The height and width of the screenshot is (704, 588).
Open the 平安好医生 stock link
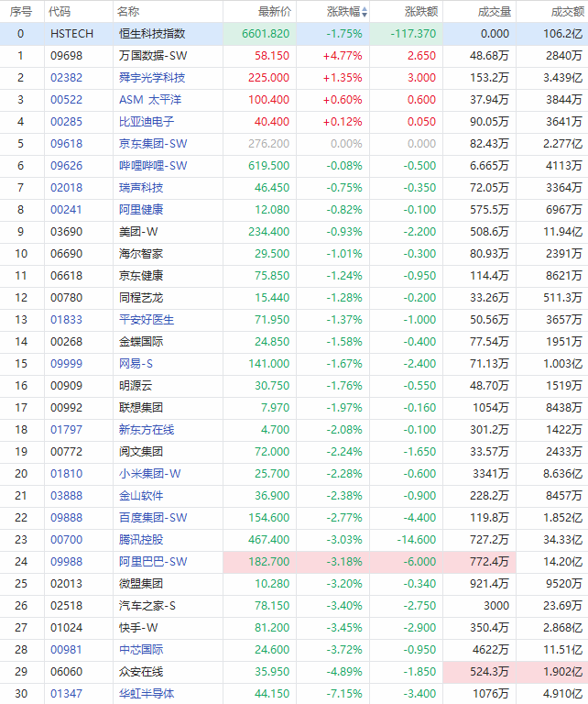(147, 320)
